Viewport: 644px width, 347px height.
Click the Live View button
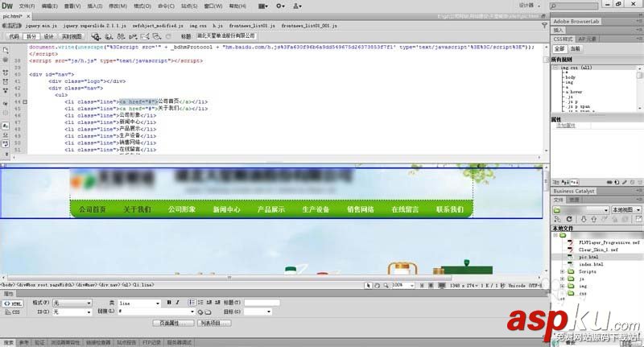pos(72,36)
